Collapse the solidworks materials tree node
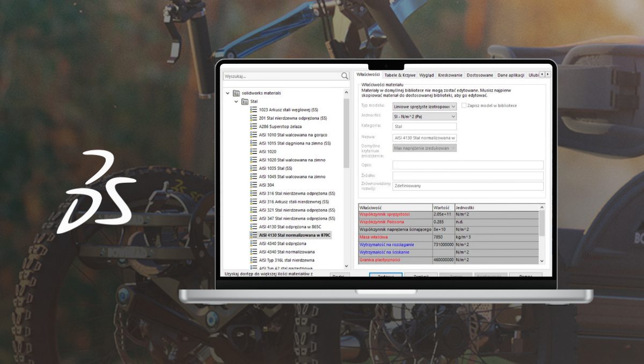The height and width of the screenshot is (364, 644). click(x=228, y=93)
